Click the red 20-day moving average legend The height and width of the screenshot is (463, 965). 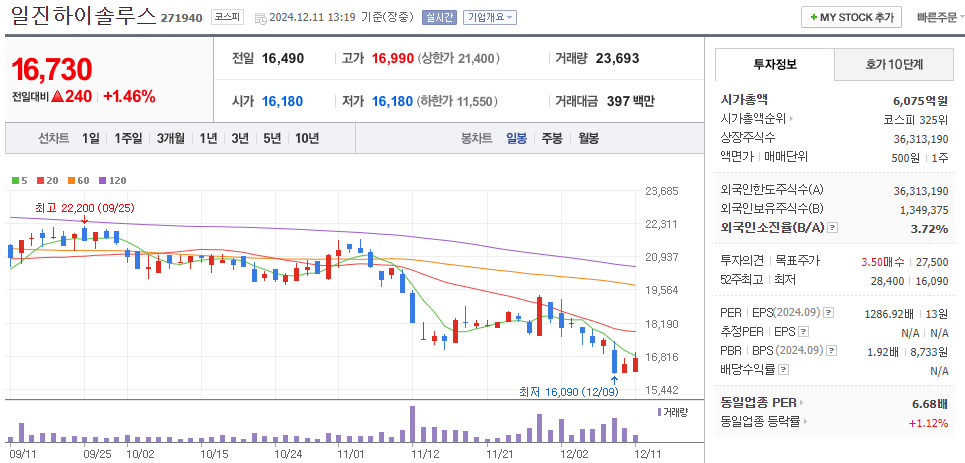(46, 180)
